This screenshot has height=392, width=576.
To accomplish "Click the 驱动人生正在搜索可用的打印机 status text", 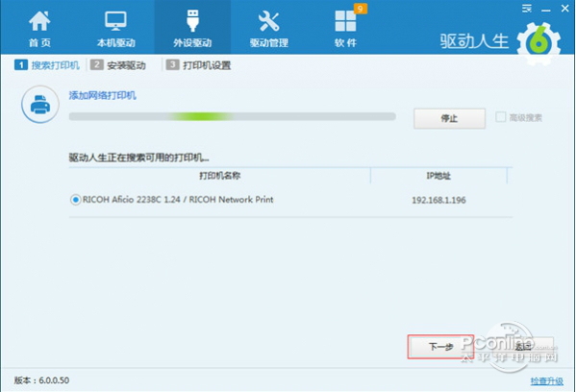I will (x=138, y=158).
